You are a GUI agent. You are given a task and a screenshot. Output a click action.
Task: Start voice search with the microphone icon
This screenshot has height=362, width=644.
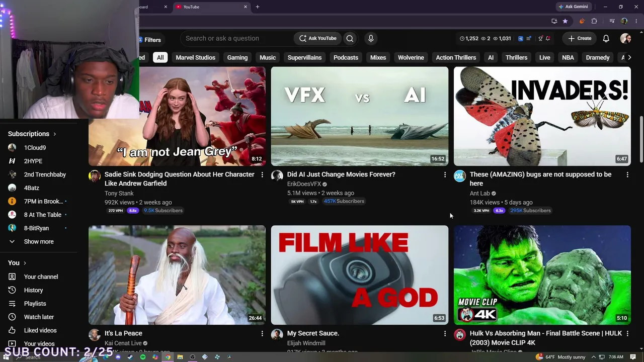coord(371,38)
